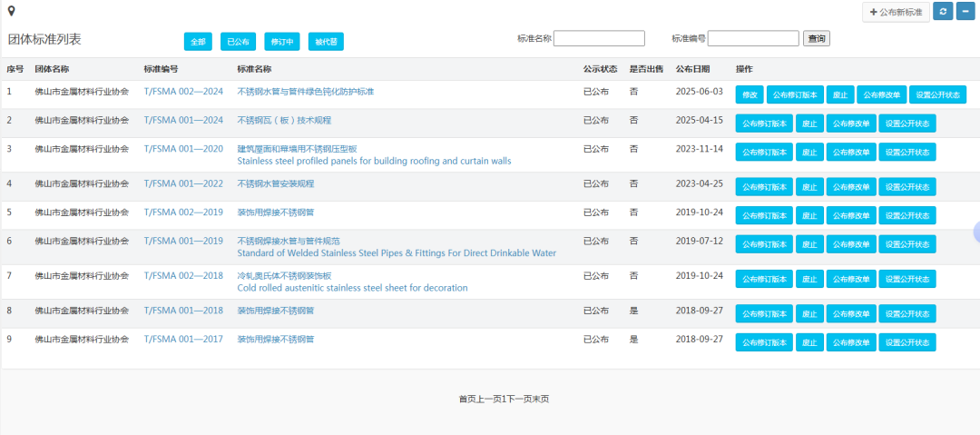The width and height of the screenshot is (980, 435).
Task: Collapse the panel with the minus icon
Action: point(967,12)
